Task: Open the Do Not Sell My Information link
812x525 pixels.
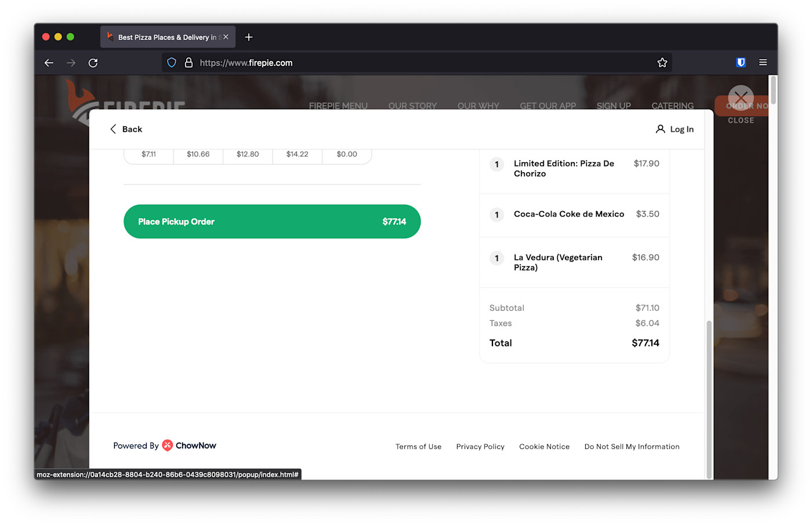Action: (x=632, y=447)
